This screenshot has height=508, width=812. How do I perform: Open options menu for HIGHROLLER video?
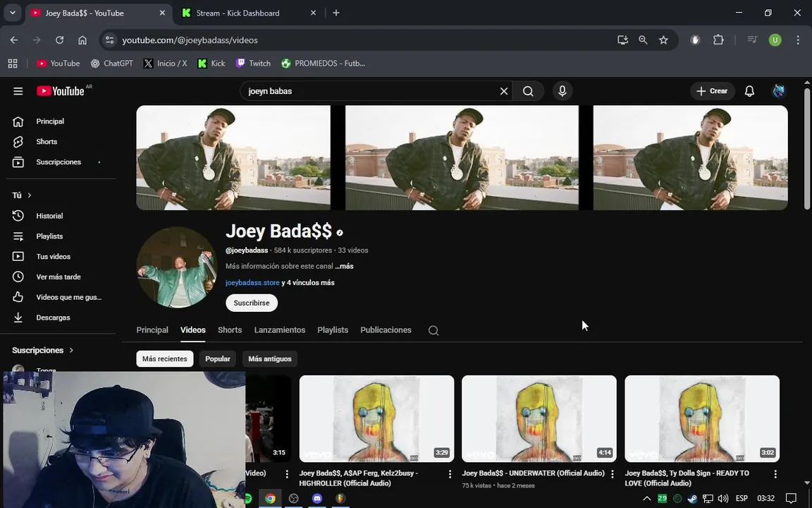point(450,474)
